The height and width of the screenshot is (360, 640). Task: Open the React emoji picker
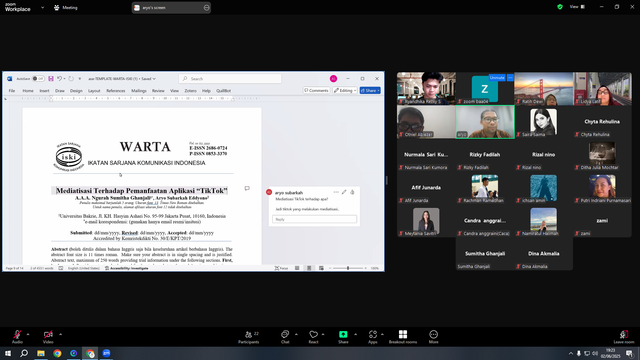[x=313, y=337]
